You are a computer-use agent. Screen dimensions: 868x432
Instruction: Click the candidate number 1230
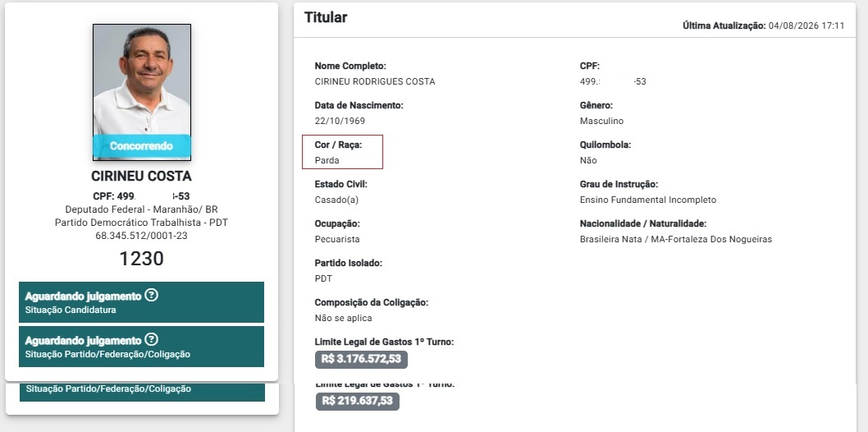point(142,259)
